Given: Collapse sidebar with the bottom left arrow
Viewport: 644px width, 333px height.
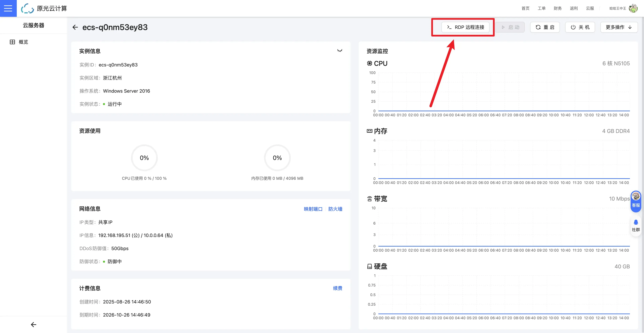Looking at the screenshot, I should pos(34,324).
